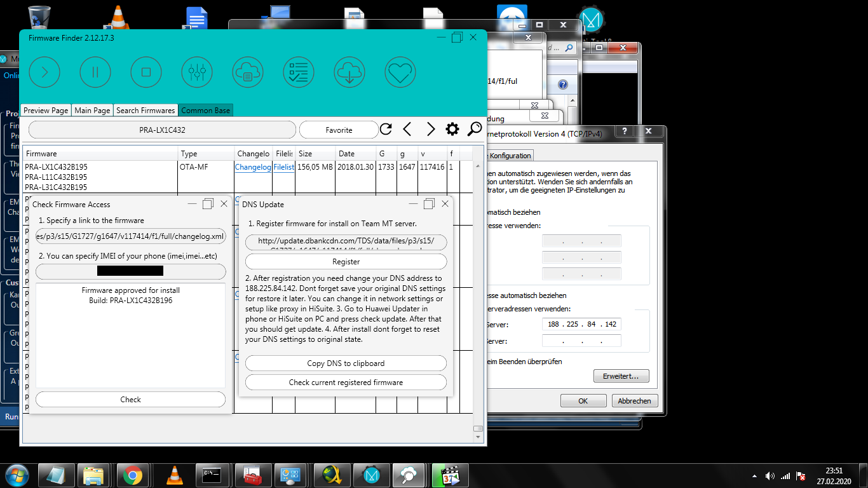
Task: Click the Favorite button
Action: point(339,130)
